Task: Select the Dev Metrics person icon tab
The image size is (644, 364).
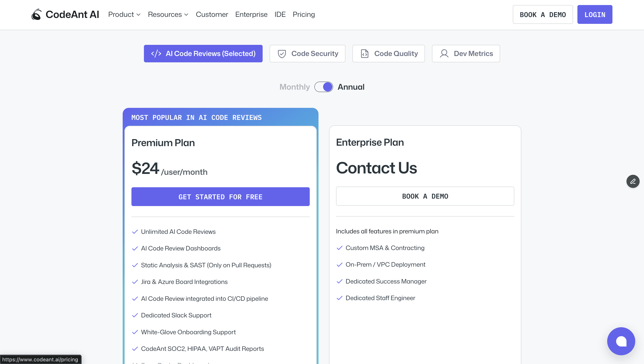Action: tap(444, 54)
